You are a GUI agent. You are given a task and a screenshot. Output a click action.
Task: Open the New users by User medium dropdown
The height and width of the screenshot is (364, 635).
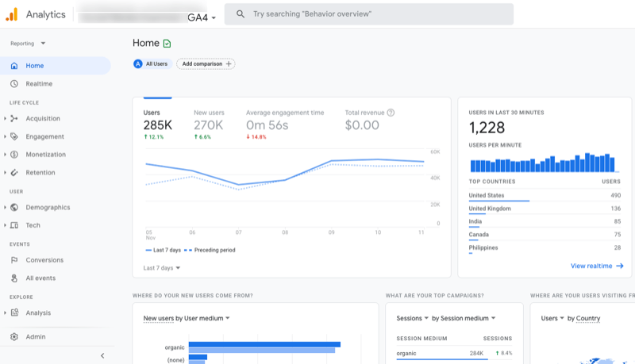click(187, 318)
